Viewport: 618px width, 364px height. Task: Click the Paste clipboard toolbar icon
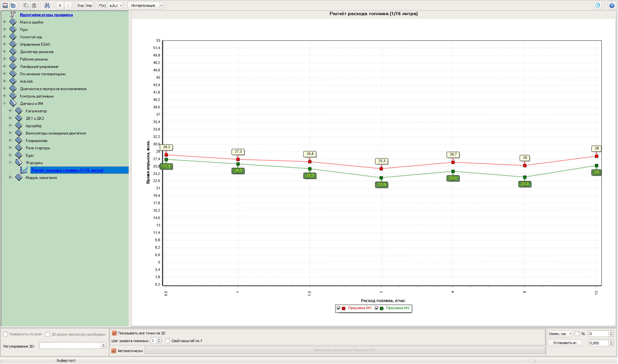point(34,5)
